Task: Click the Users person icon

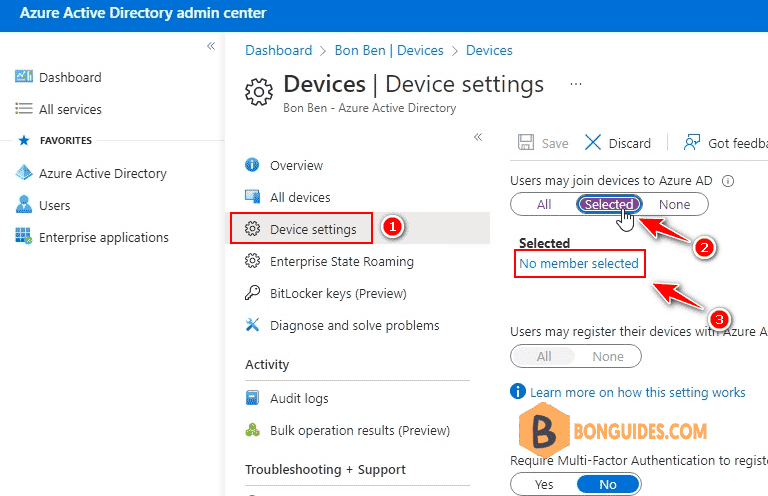Action: [x=24, y=205]
